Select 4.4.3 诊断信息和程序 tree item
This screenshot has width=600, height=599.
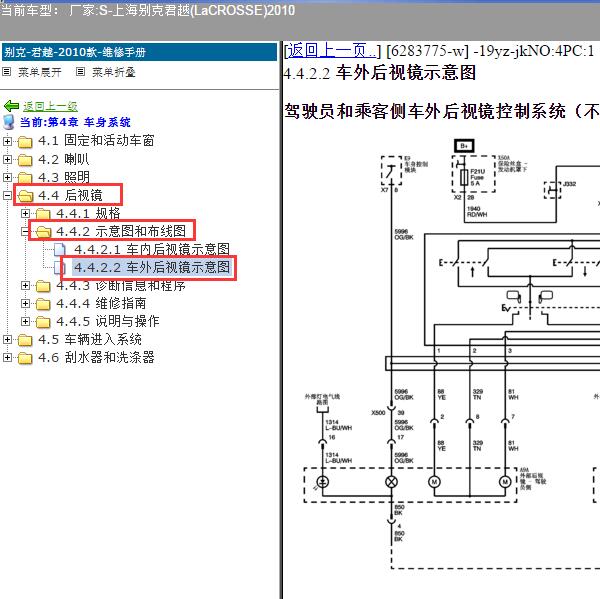click(x=121, y=285)
